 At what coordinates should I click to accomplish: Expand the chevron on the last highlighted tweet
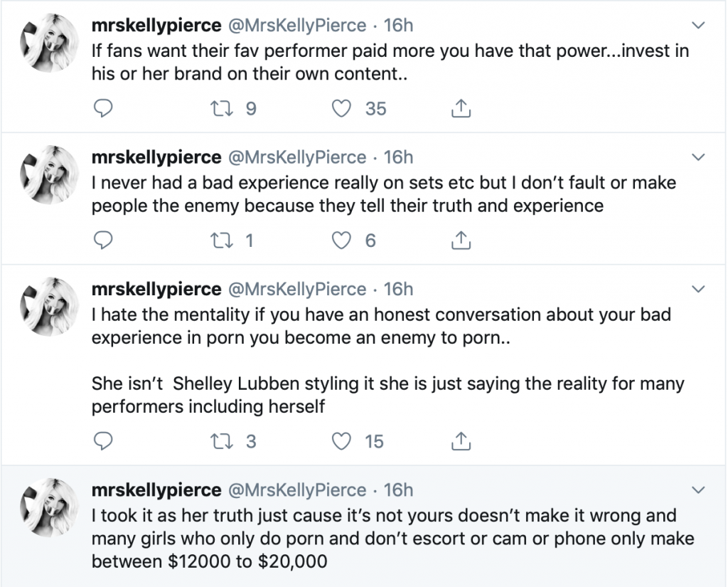[x=699, y=490]
